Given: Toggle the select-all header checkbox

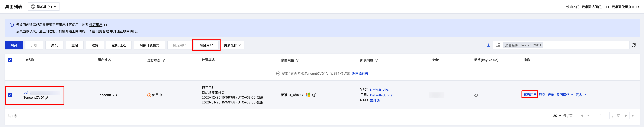Looking at the screenshot, I should (x=10, y=60).
